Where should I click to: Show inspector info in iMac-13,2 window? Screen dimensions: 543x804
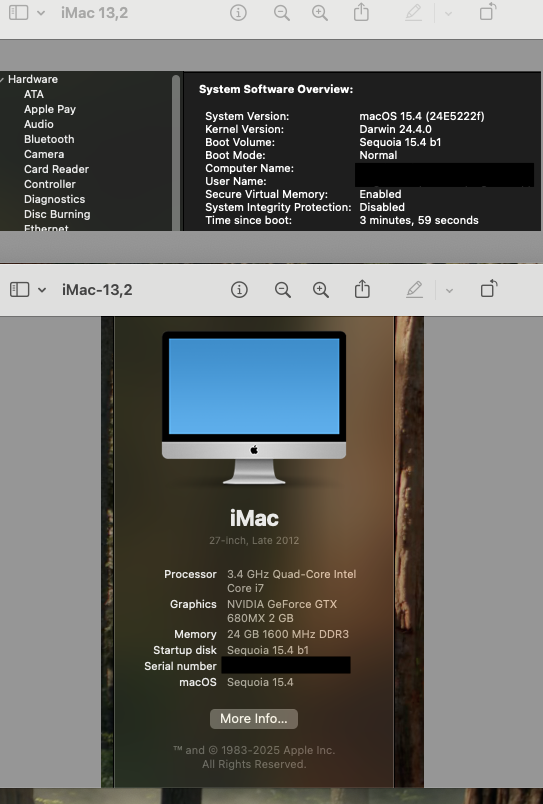[239, 290]
